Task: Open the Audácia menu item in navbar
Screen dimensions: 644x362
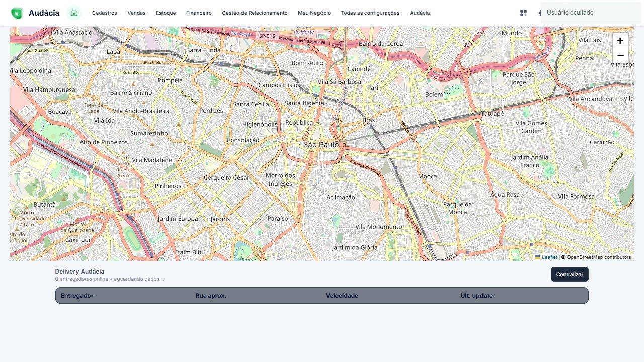Action: point(420,13)
